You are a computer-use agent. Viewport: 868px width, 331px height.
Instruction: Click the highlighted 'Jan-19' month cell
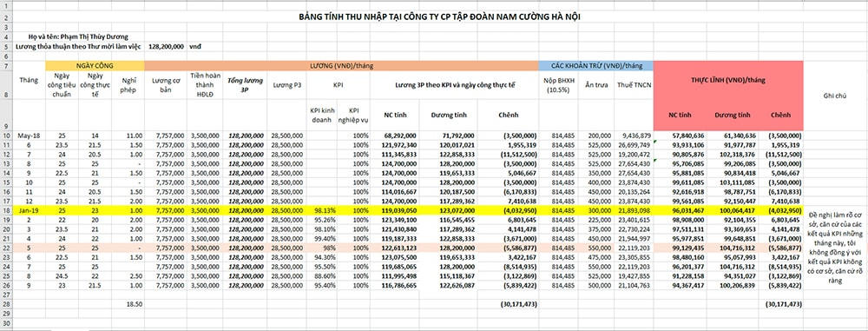(29, 211)
